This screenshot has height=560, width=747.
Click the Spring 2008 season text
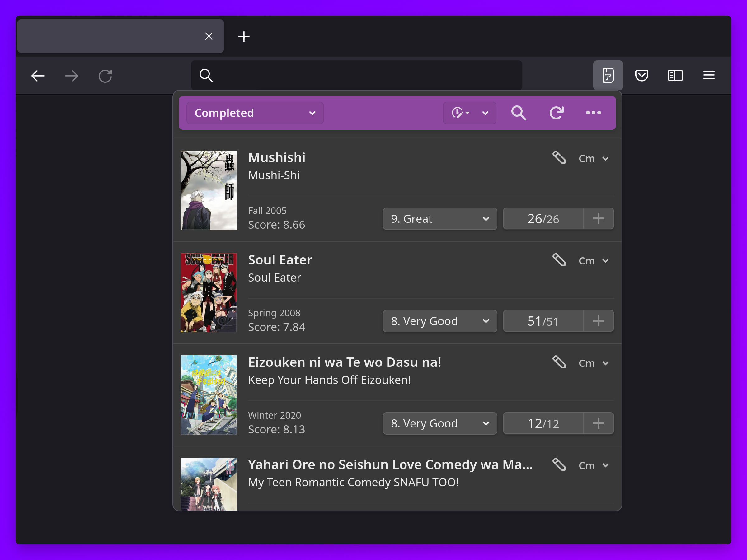pyautogui.click(x=274, y=313)
